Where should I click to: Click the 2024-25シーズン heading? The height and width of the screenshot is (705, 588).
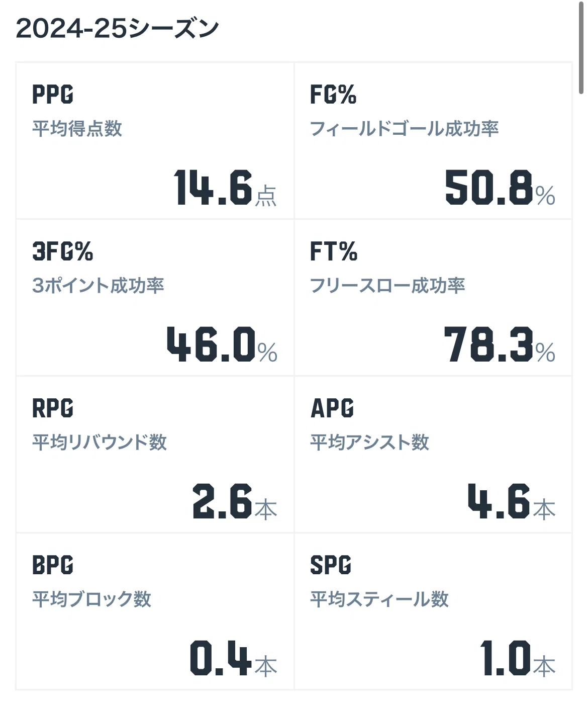pyautogui.click(x=117, y=28)
